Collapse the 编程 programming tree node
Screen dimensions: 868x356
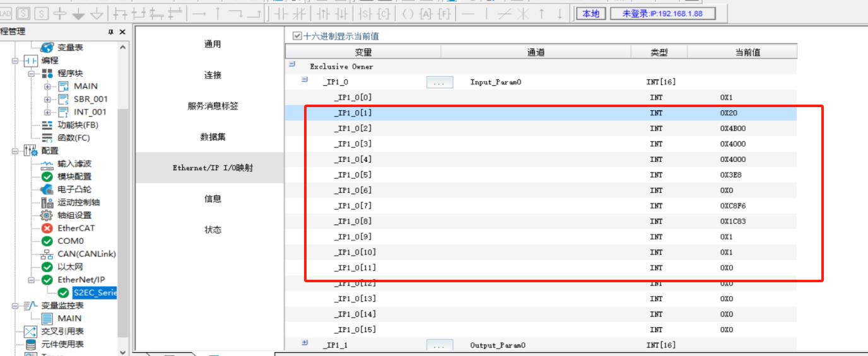tap(15, 60)
